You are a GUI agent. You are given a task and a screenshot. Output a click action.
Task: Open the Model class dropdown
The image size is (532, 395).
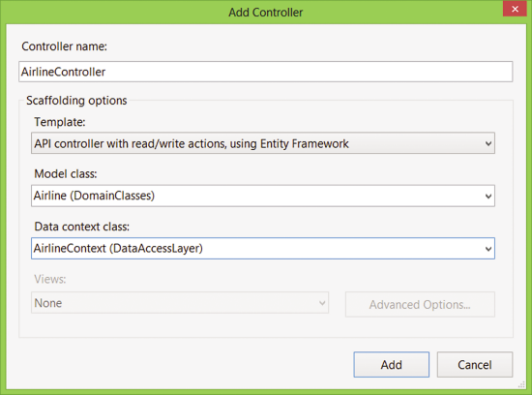(263, 196)
